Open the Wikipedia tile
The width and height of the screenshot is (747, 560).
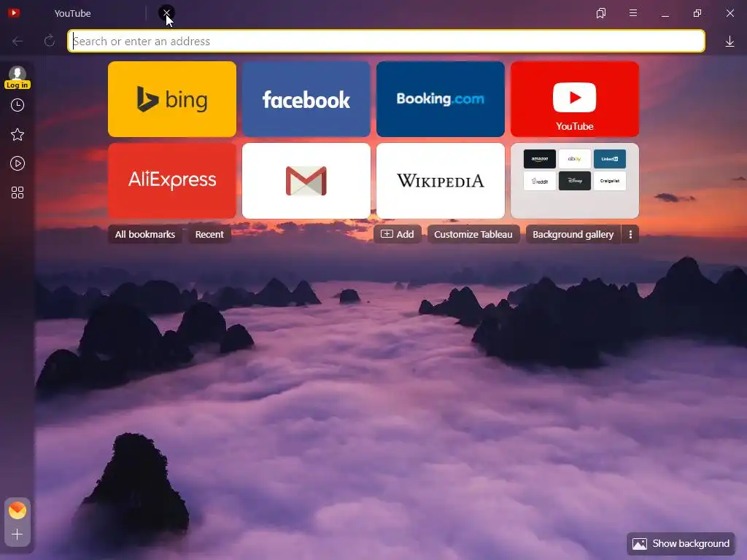440,181
